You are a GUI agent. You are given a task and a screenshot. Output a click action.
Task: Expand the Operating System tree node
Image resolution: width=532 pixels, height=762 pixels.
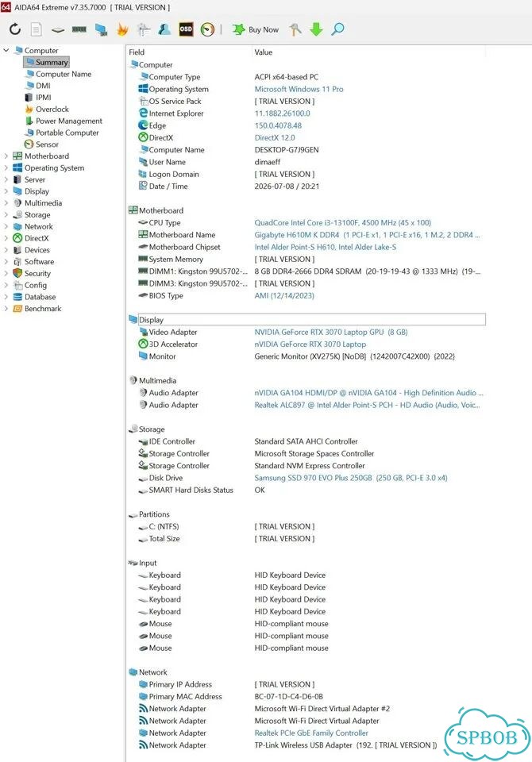[x=6, y=167]
